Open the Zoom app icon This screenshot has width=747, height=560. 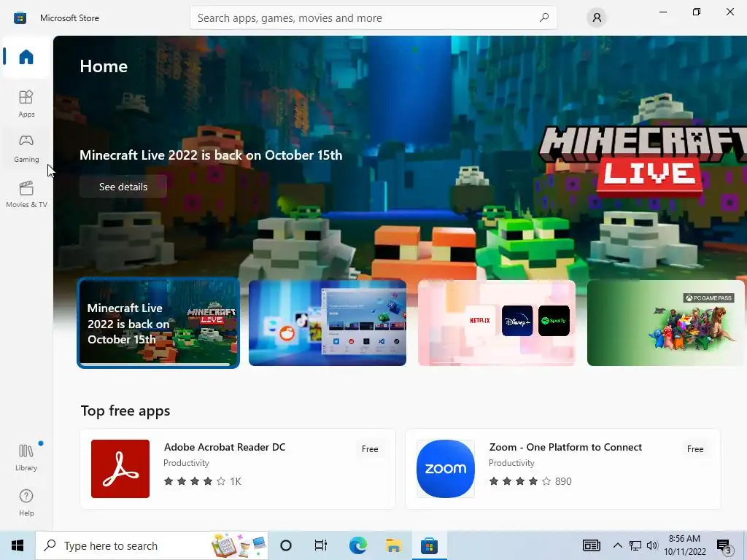tap(446, 469)
